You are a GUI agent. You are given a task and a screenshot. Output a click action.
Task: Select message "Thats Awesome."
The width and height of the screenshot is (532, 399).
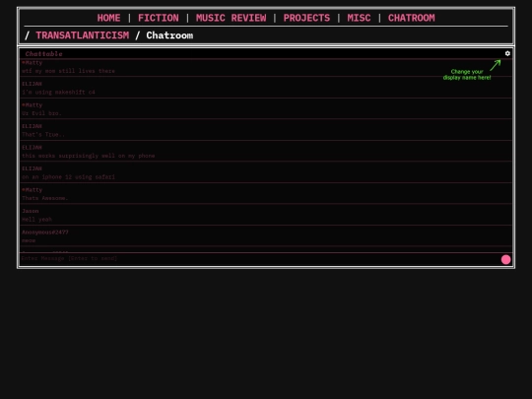pos(44,198)
